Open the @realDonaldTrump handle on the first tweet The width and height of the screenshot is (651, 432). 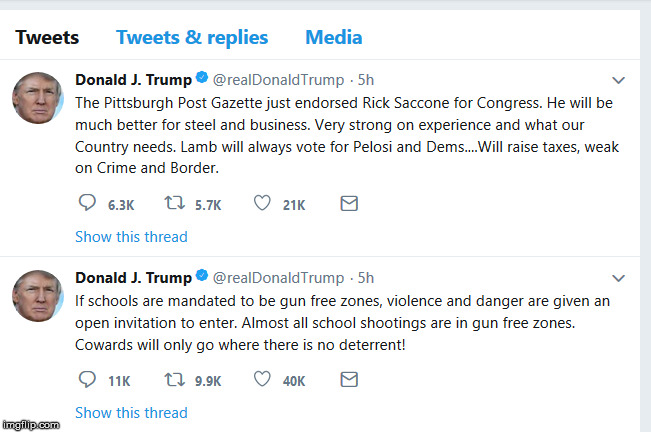[277, 79]
